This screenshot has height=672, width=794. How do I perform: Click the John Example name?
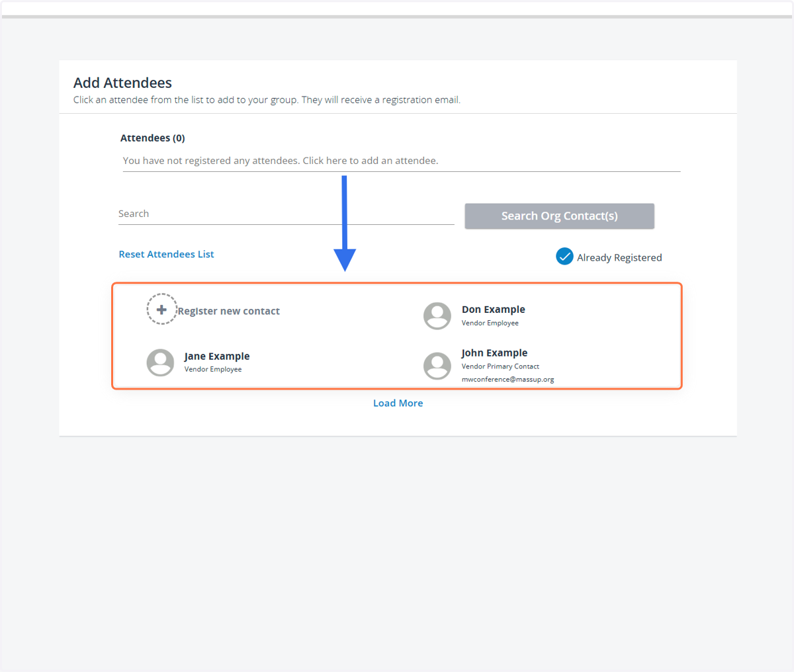[x=494, y=353]
